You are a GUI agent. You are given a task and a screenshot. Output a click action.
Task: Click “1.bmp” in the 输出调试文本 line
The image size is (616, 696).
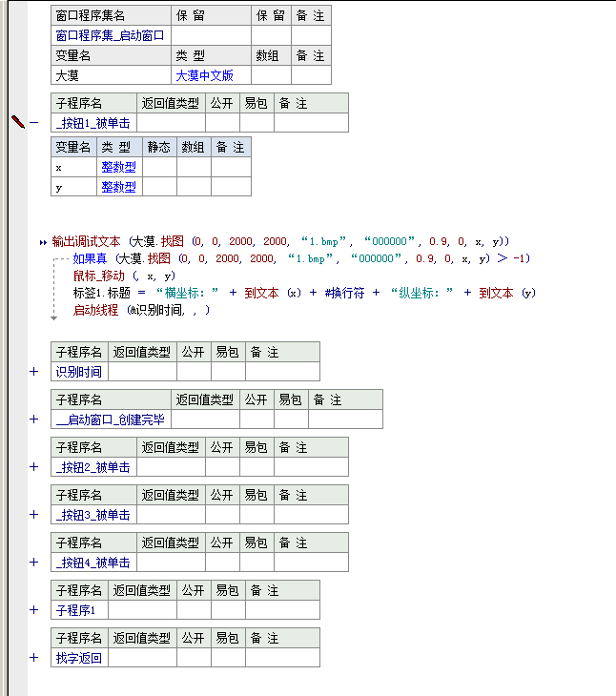323,241
